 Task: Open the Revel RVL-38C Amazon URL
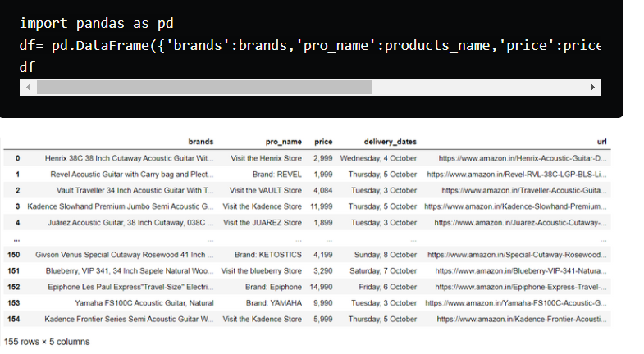[x=517, y=175]
